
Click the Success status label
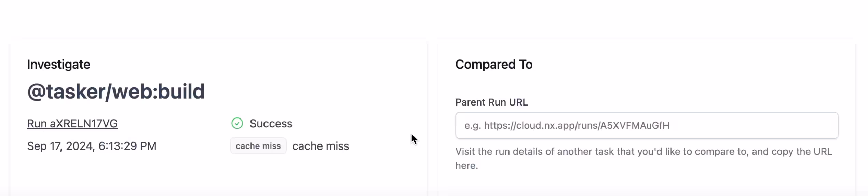click(271, 124)
